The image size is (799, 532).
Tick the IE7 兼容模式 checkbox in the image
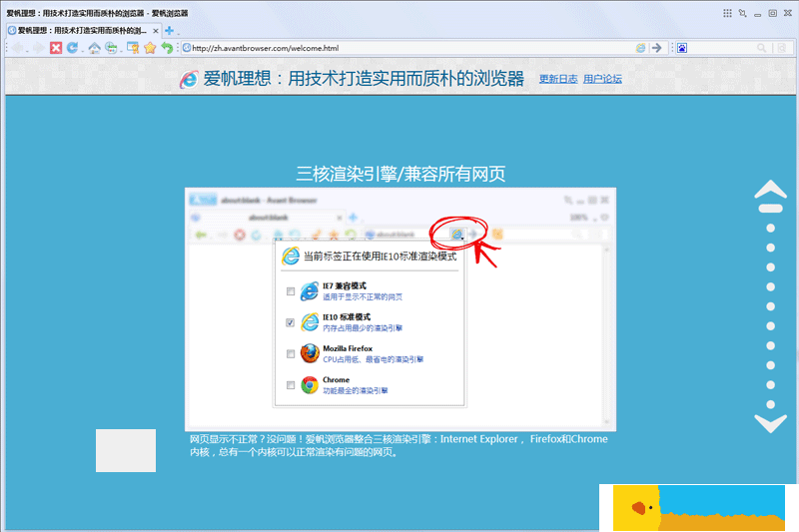pos(291,291)
